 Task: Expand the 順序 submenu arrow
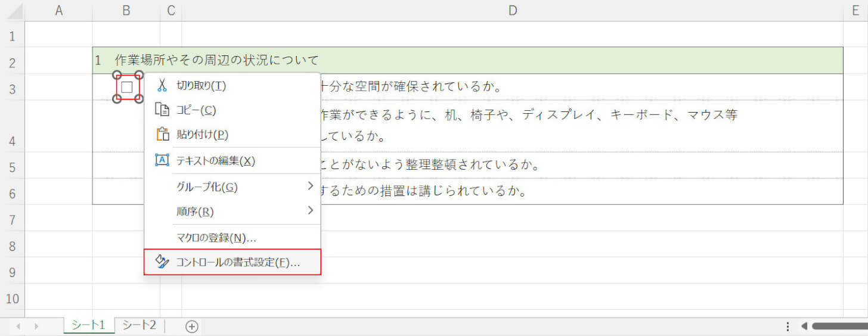tap(310, 210)
